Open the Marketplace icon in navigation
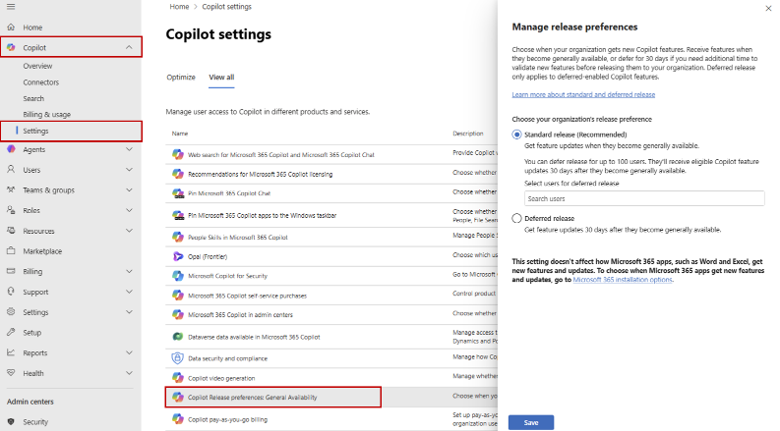The height and width of the screenshot is (431, 780). [x=11, y=251]
